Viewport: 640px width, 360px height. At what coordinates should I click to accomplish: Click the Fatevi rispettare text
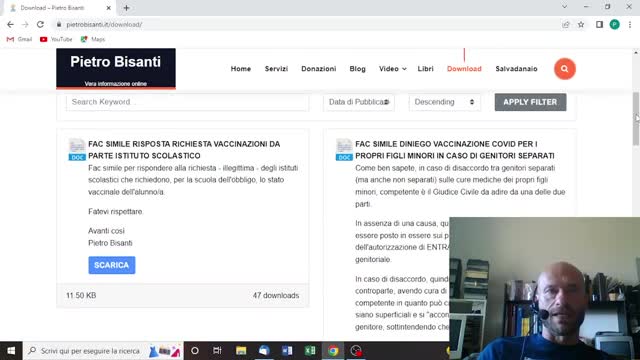pos(116,211)
